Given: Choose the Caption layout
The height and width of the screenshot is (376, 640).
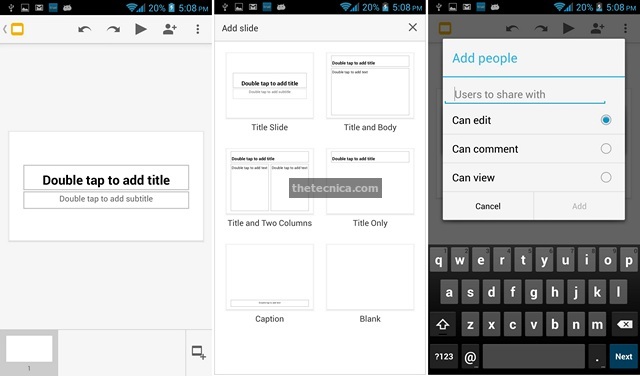Looking at the screenshot, I should point(269,277).
